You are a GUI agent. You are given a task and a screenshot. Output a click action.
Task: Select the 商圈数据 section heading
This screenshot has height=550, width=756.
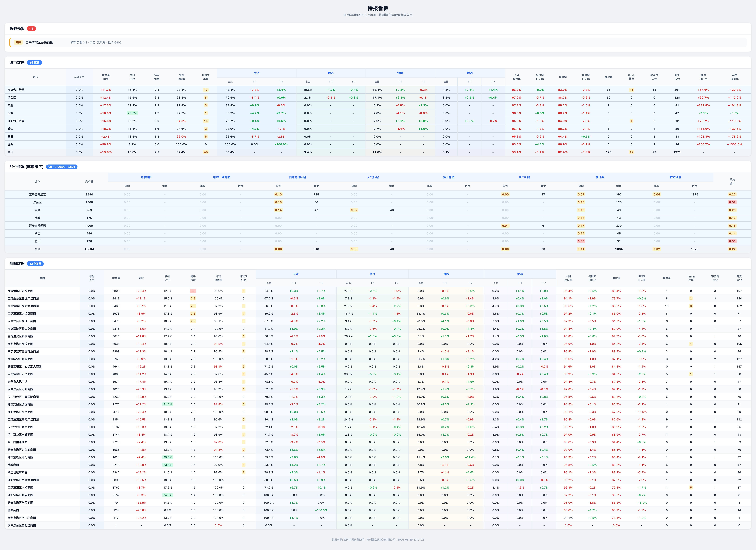click(17, 264)
